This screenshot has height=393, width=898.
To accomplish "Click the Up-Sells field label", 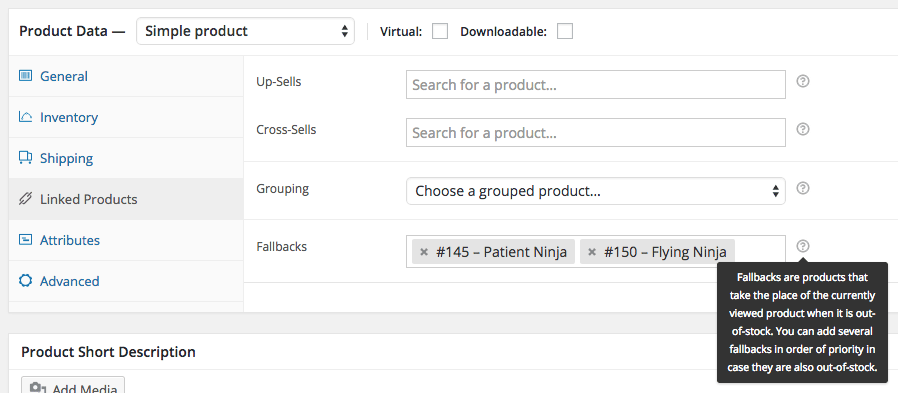I will click(x=278, y=82).
